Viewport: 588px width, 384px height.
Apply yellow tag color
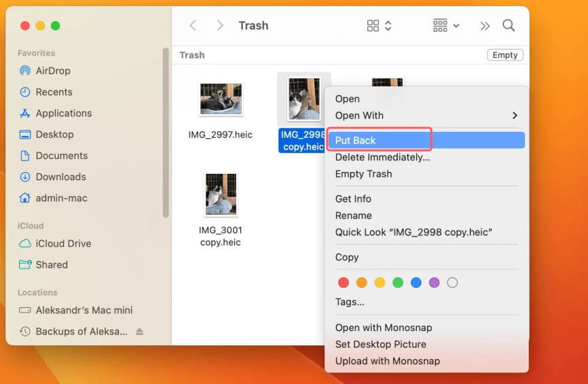pos(380,283)
